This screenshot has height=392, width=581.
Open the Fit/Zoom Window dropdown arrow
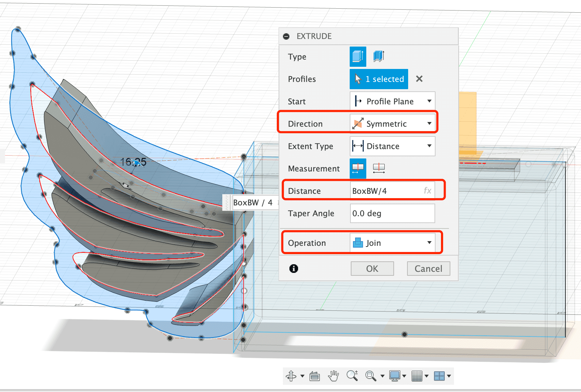pyautogui.click(x=383, y=376)
